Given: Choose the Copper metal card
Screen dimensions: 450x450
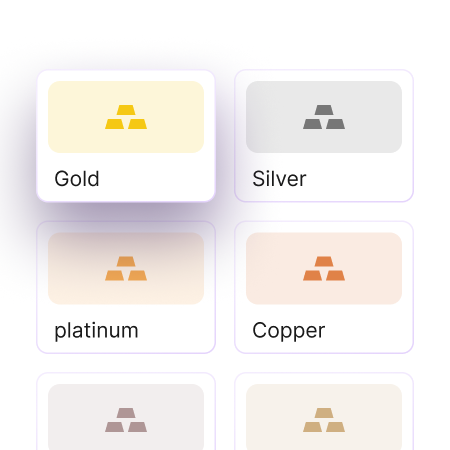Looking at the screenshot, I should (x=324, y=287).
